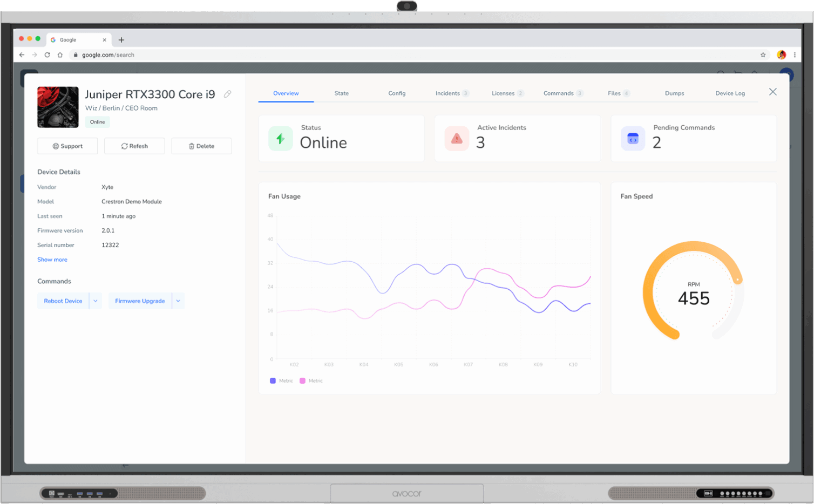This screenshot has width=814, height=504.
Task: Open the Chrome three-dot menu
Action: (x=795, y=55)
